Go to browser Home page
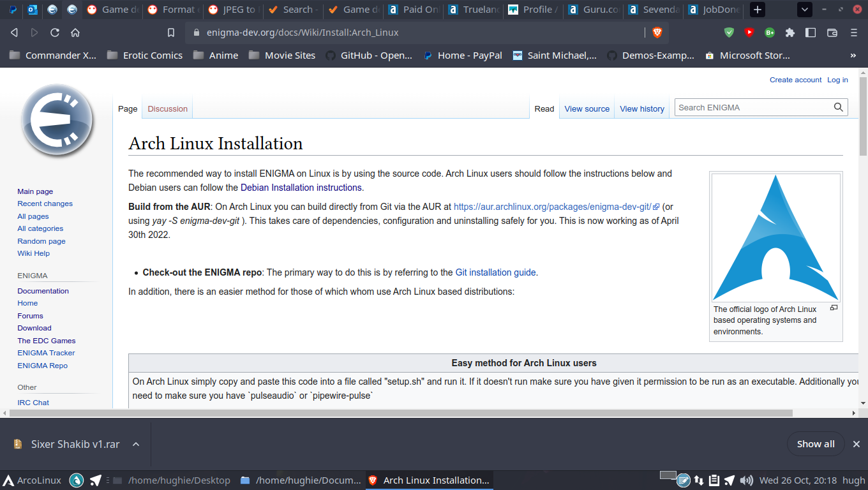Screen dimensions: 868x490 click(75, 33)
